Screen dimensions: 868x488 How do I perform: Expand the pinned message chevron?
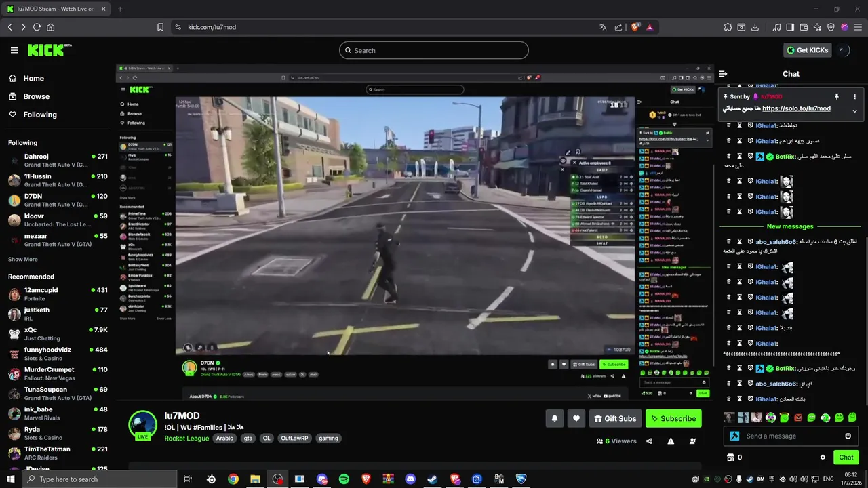coord(854,110)
